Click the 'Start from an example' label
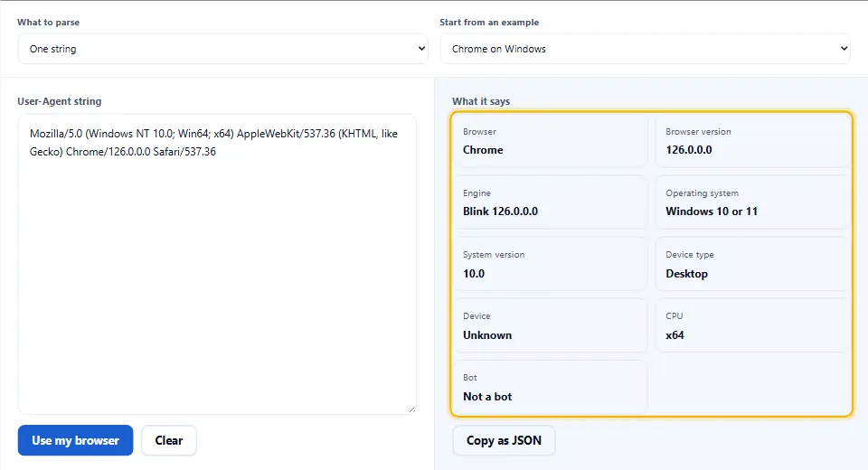 point(489,22)
